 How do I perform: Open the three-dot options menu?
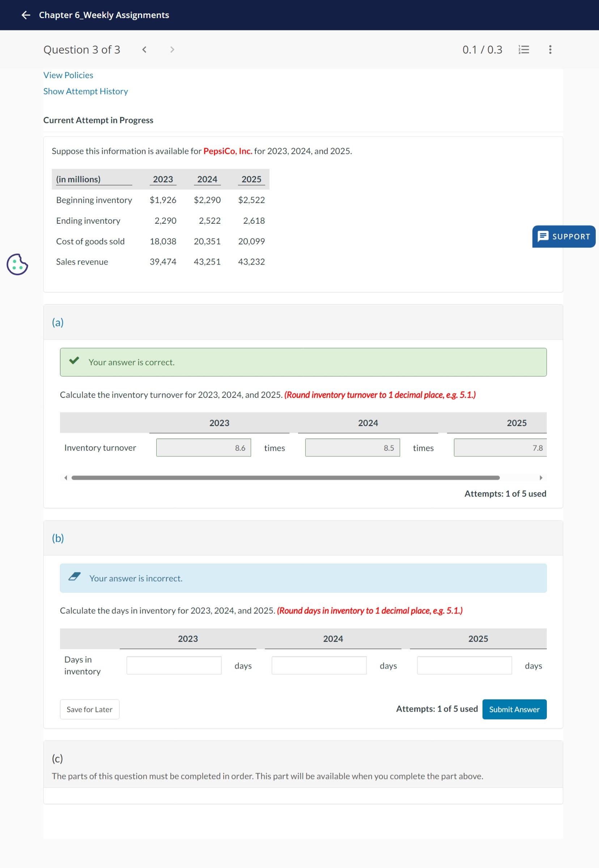click(549, 50)
